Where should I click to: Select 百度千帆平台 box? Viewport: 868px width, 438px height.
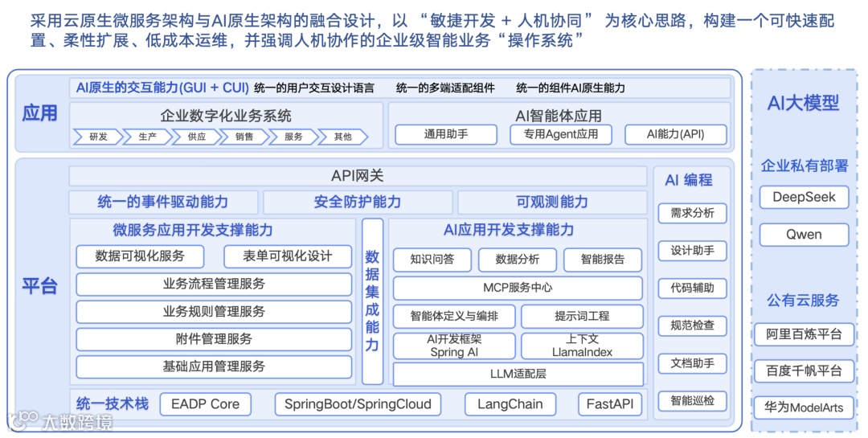point(804,371)
